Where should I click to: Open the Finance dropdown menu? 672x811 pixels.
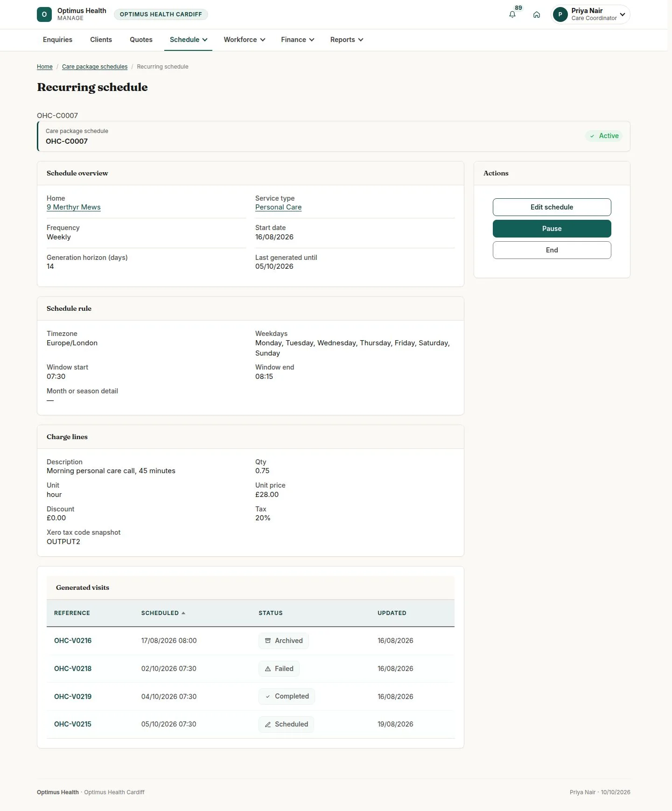point(298,40)
